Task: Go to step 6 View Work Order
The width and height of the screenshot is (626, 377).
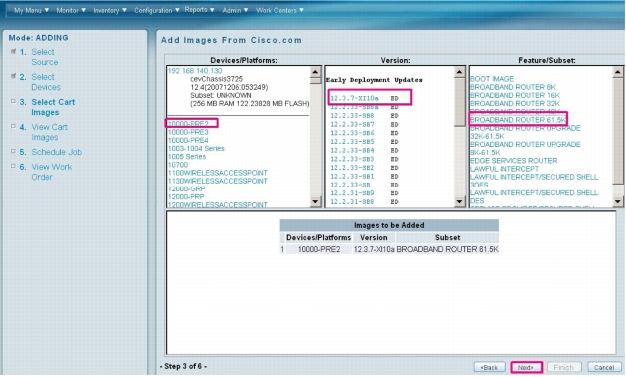Action: [52, 172]
